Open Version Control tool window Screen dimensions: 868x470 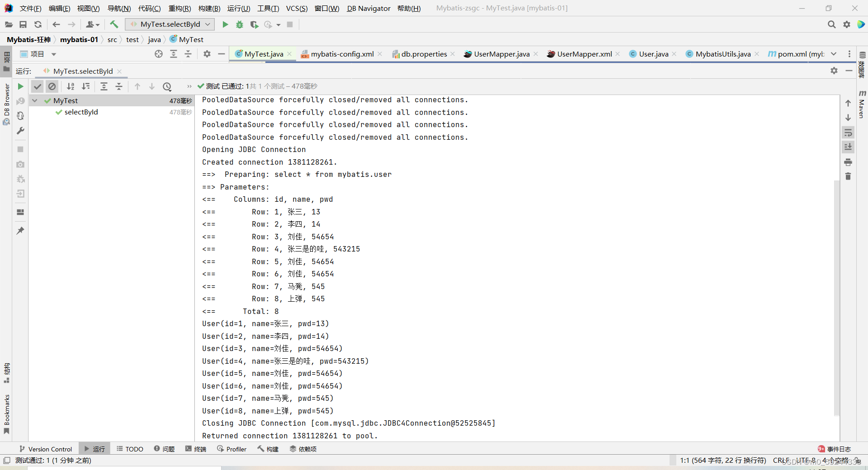click(46, 449)
